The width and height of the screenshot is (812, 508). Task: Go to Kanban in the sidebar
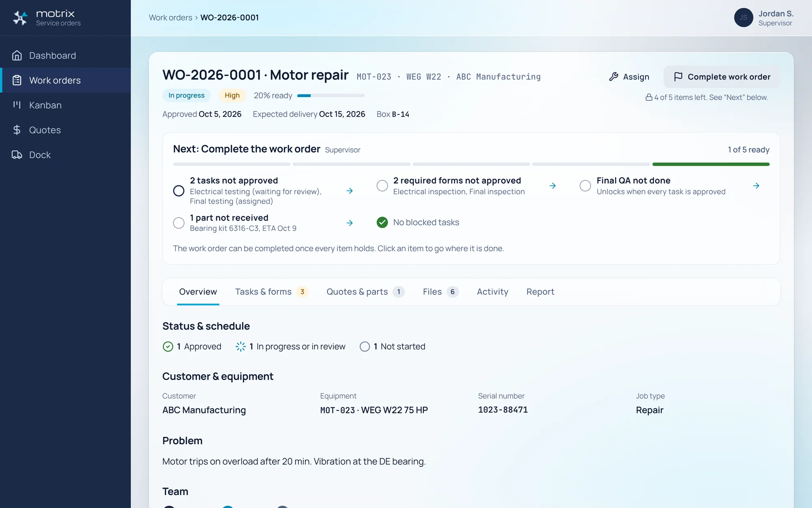coord(65,105)
